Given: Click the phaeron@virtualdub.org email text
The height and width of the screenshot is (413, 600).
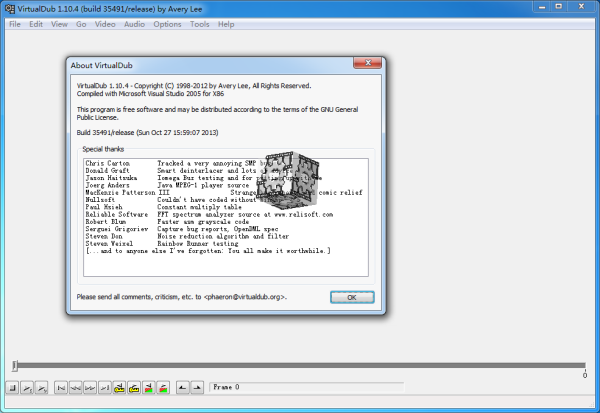Looking at the screenshot, I should pyautogui.click(x=245, y=297).
